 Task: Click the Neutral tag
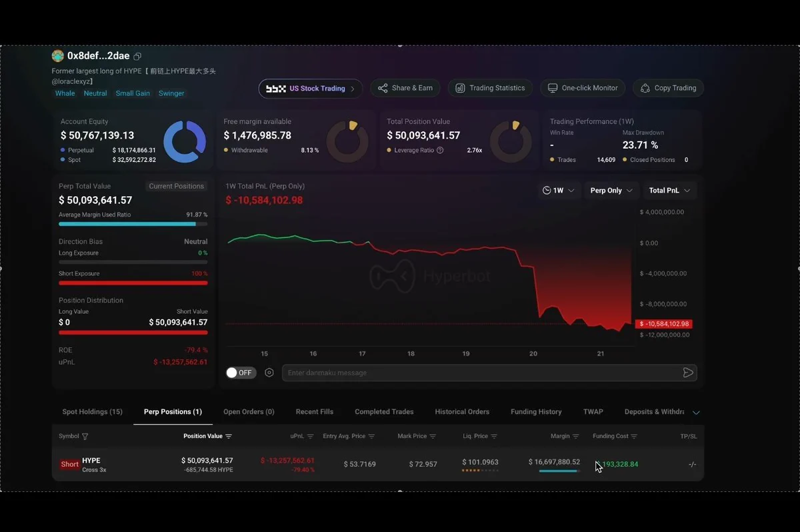tap(95, 93)
